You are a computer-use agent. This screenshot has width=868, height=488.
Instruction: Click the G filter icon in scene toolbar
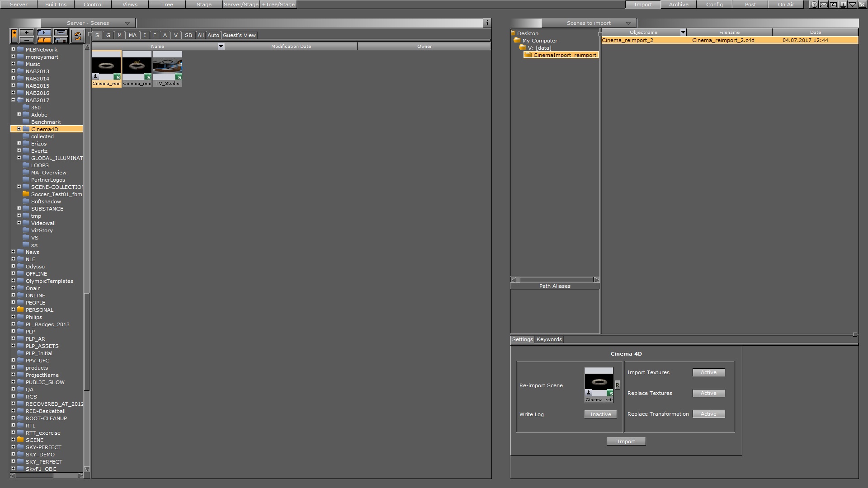coord(107,35)
